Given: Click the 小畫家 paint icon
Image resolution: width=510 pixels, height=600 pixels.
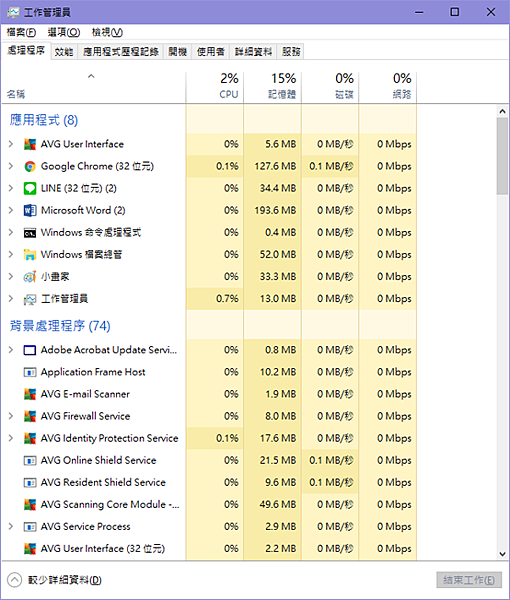Looking at the screenshot, I should (30, 277).
